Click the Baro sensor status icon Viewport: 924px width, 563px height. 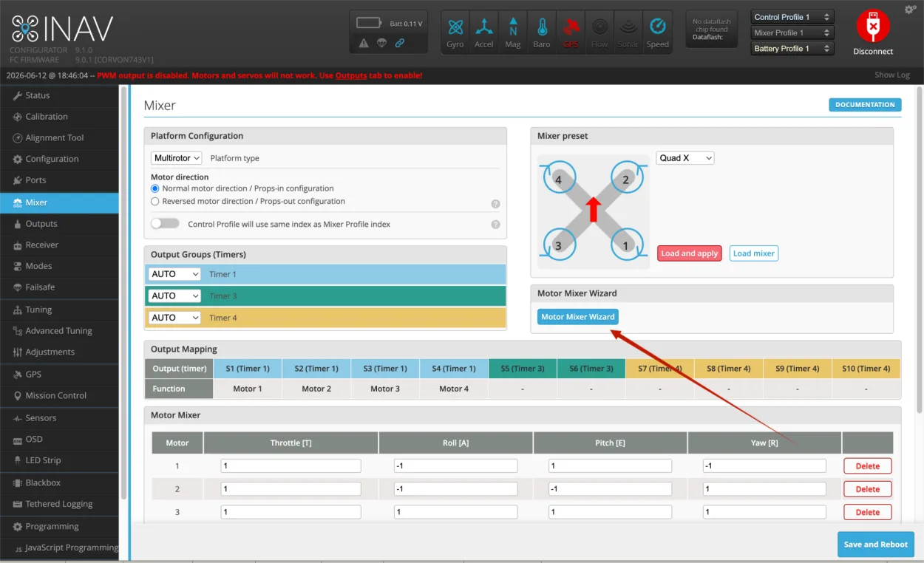[542, 32]
